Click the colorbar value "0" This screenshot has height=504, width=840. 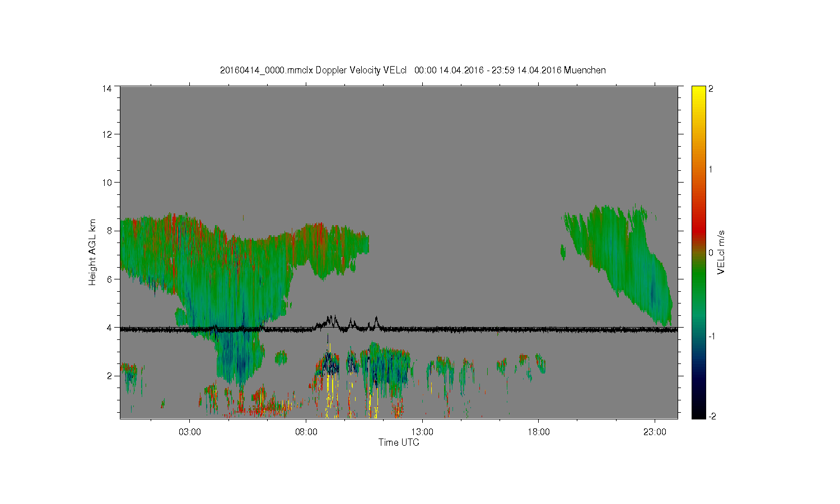pyautogui.click(x=711, y=253)
